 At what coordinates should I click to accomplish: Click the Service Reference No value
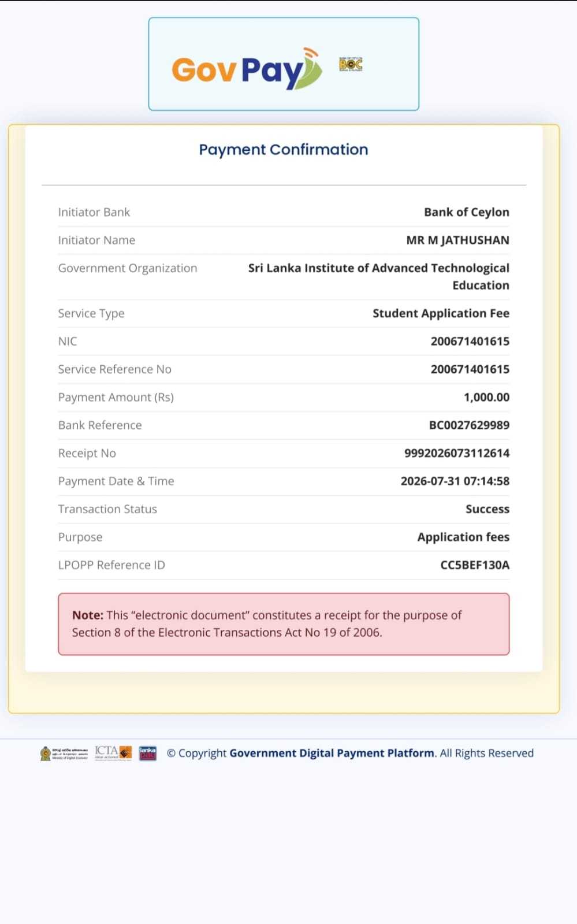pyautogui.click(x=470, y=369)
